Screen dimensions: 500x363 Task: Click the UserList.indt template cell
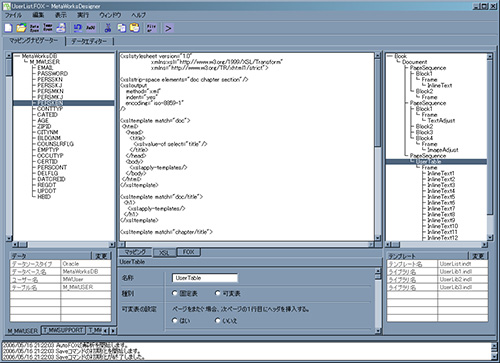tap(462, 264)
